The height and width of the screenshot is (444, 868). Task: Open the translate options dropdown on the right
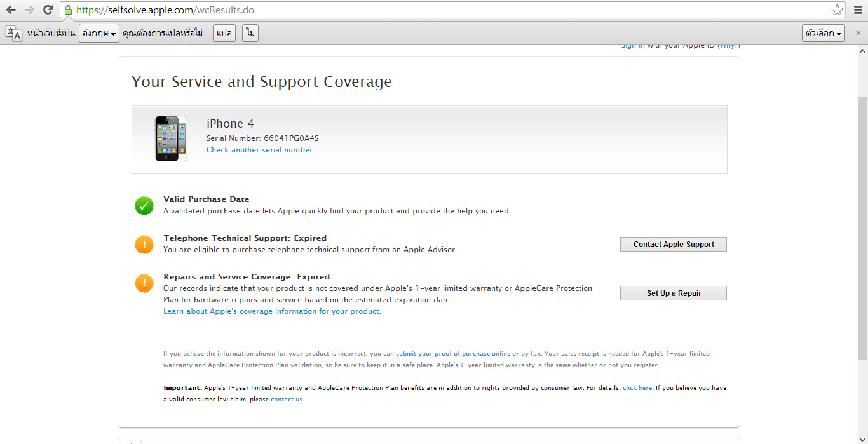(x=823, y=34)
